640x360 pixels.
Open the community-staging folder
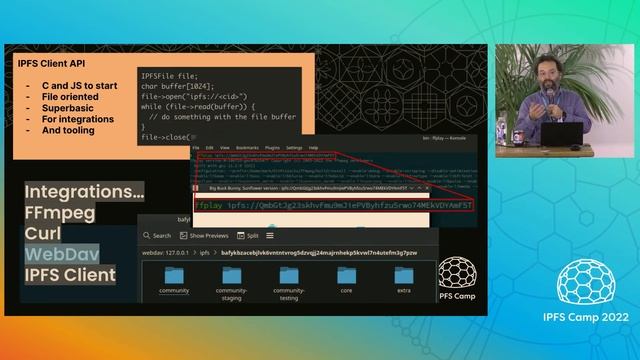pyautogui.click(x=231, y=284)
